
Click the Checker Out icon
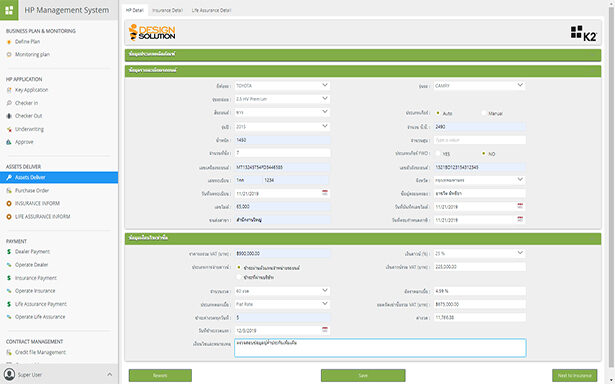point(9,116)
